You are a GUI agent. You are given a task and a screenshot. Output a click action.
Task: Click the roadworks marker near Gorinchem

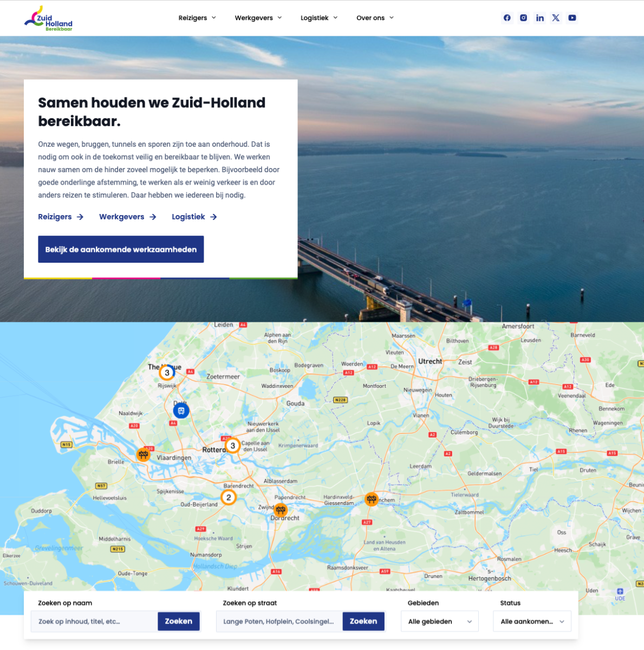371,499
